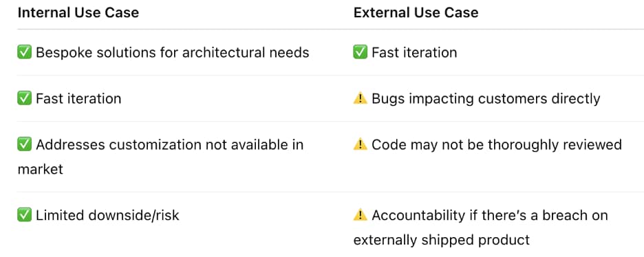The width and height of the screenshot is (644, 257).
Task: Click 'externally shipped product' text line
Action: coord(442,240)
